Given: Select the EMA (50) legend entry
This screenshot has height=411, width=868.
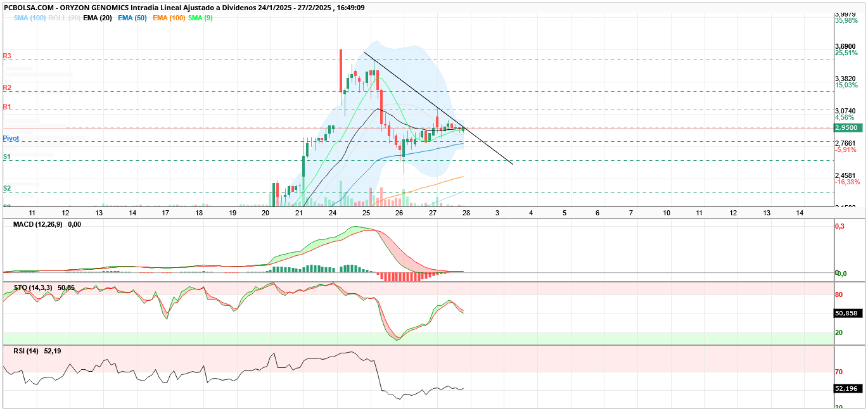Looking at the screenshot, I should coord(132,18).
